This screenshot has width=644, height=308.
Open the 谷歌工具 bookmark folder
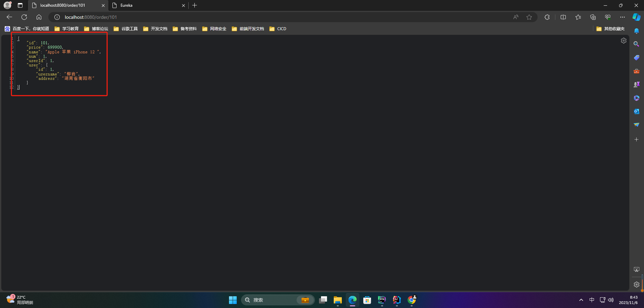pyautogui.click(x=126, y=29)
